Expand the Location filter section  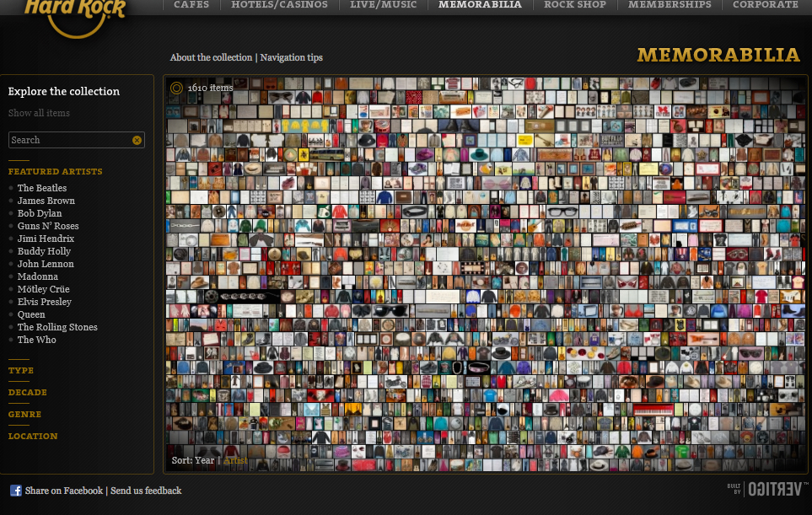[x=33, y=437]
